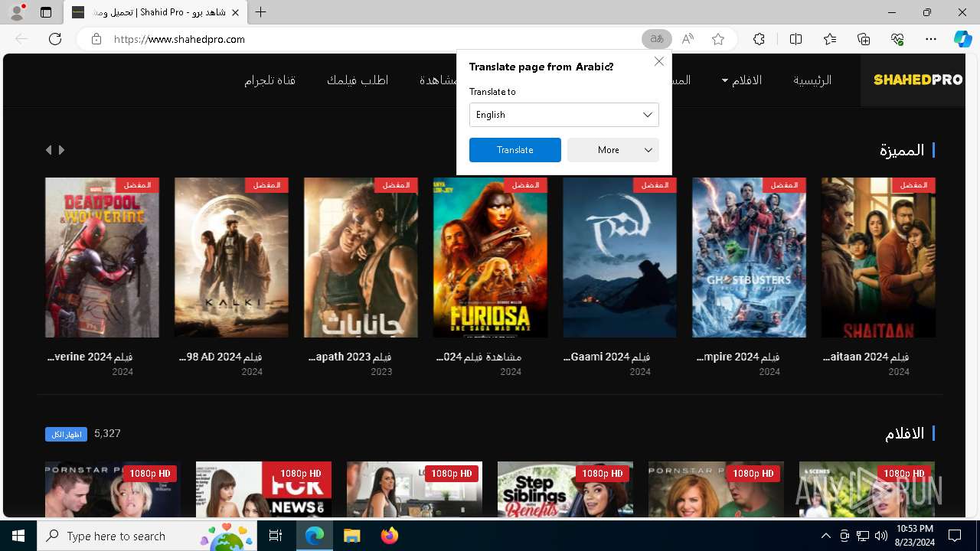Open the قناة تلجرام menu item
This screenshot has width=980, height=551.
click(270, 80)
